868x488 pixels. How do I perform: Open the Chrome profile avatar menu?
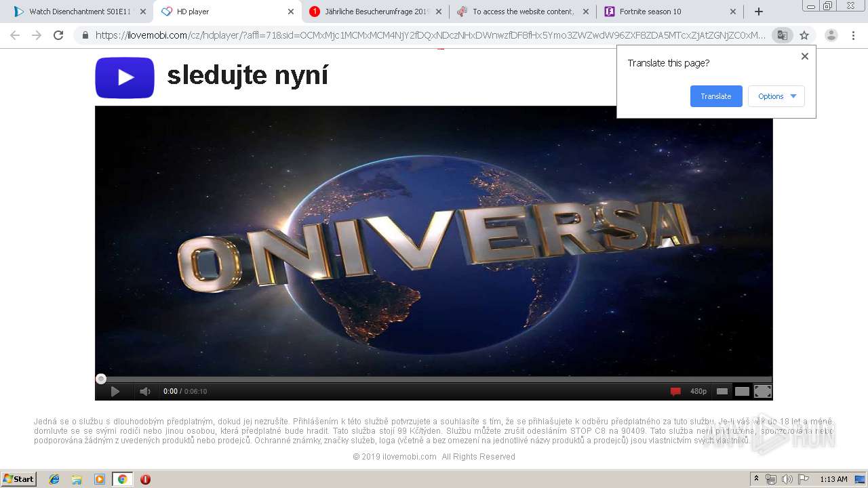[831, 35]
